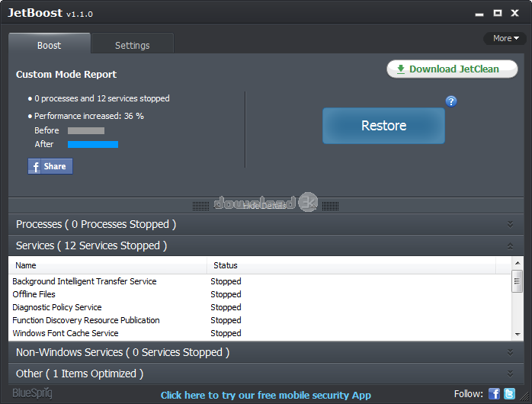Maximize the JetBoost window
The image size is (532, 404).
pyautogui.click(x=498, y=13)
